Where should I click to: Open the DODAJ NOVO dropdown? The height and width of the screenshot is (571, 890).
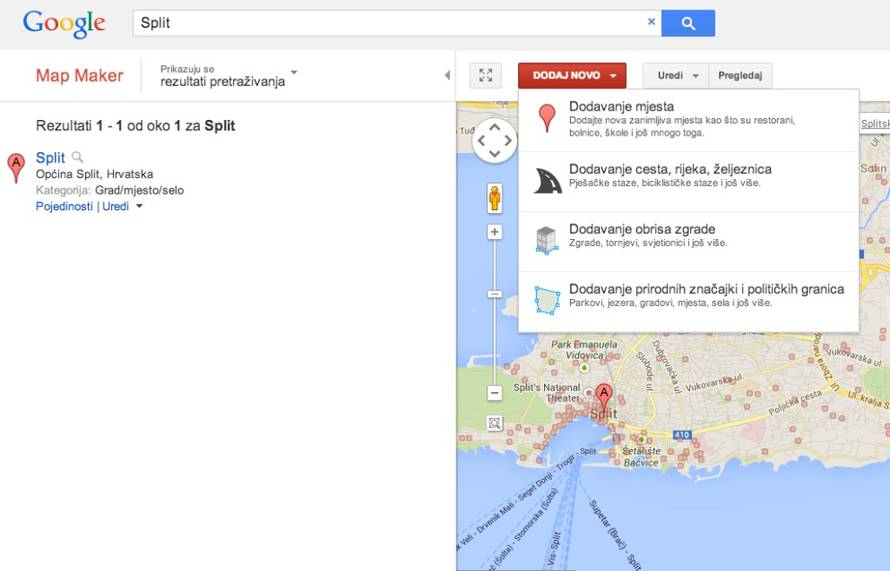tap(572, 76)
